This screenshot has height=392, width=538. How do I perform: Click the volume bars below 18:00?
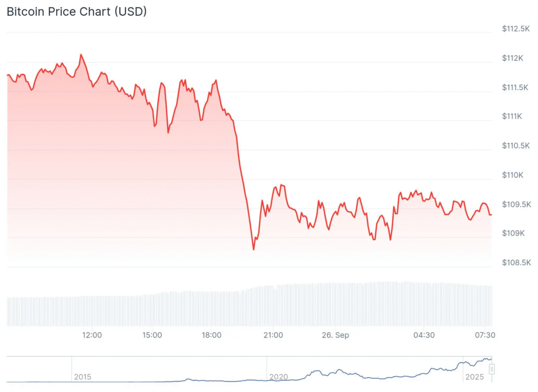tap(211, 309)
